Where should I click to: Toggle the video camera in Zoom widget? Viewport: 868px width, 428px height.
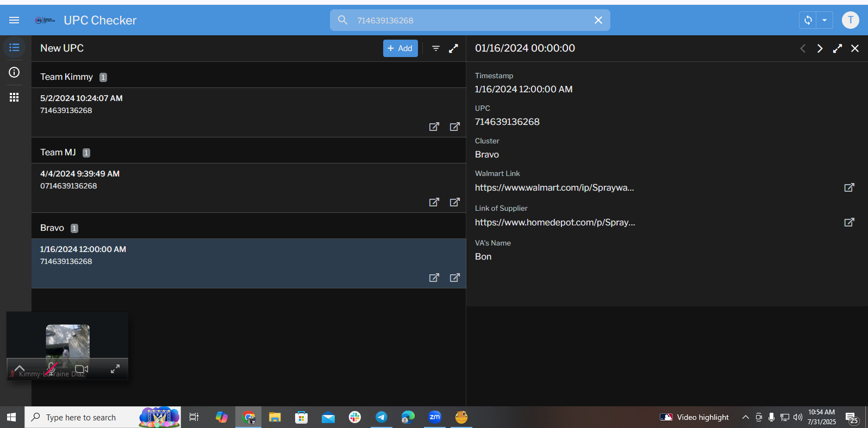tap(82, 369)
